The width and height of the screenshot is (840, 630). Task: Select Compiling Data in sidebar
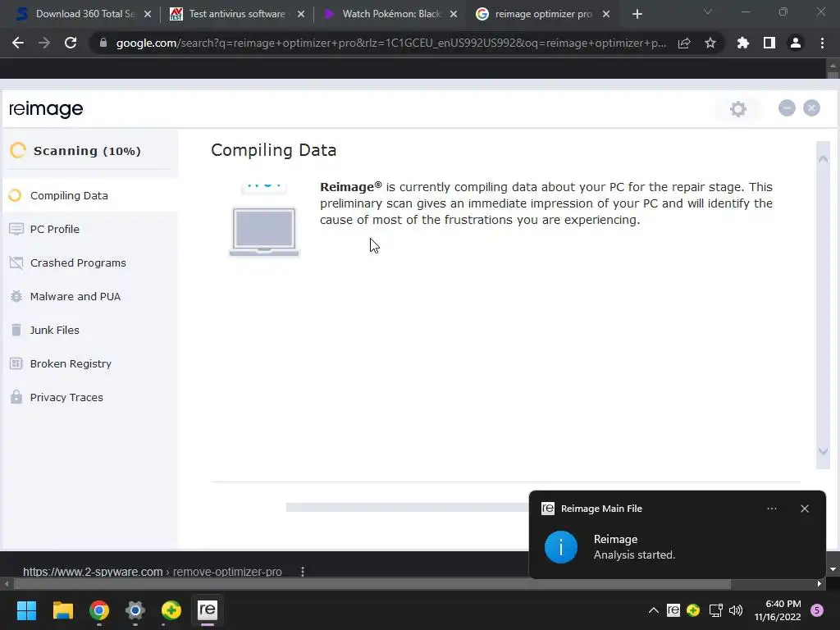[x=90, y=195]
